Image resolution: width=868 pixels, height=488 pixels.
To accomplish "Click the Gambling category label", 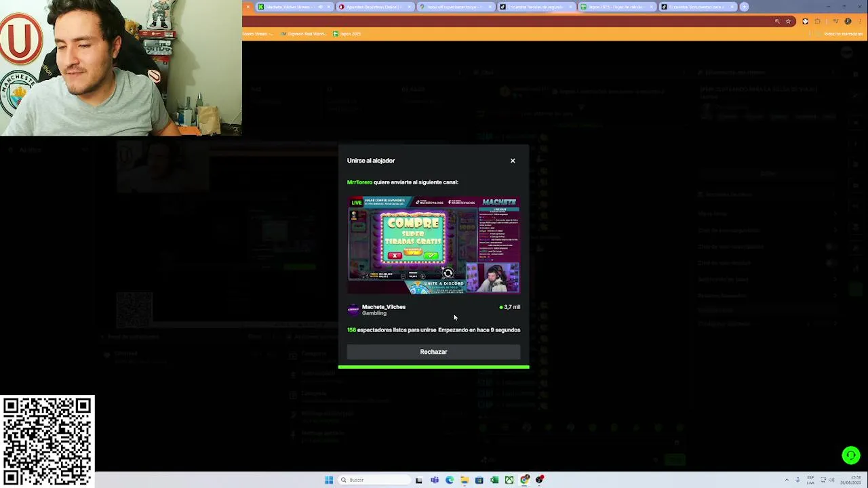I will click(x=374, y=313).
